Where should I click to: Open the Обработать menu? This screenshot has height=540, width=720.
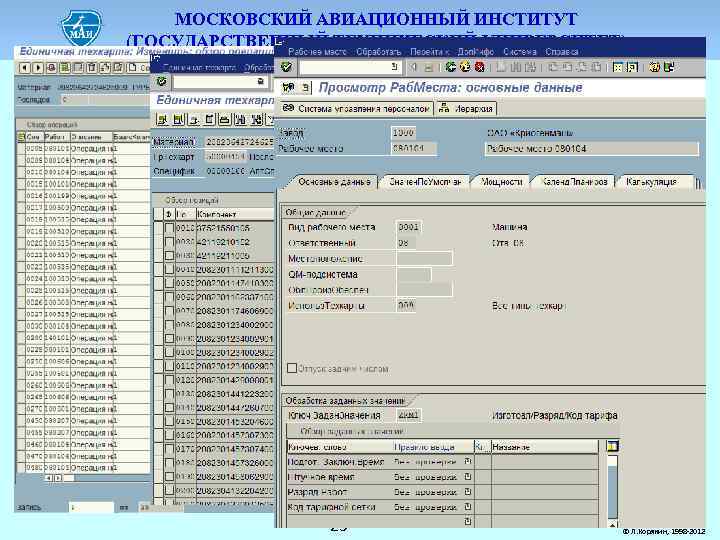click(379, 52)
